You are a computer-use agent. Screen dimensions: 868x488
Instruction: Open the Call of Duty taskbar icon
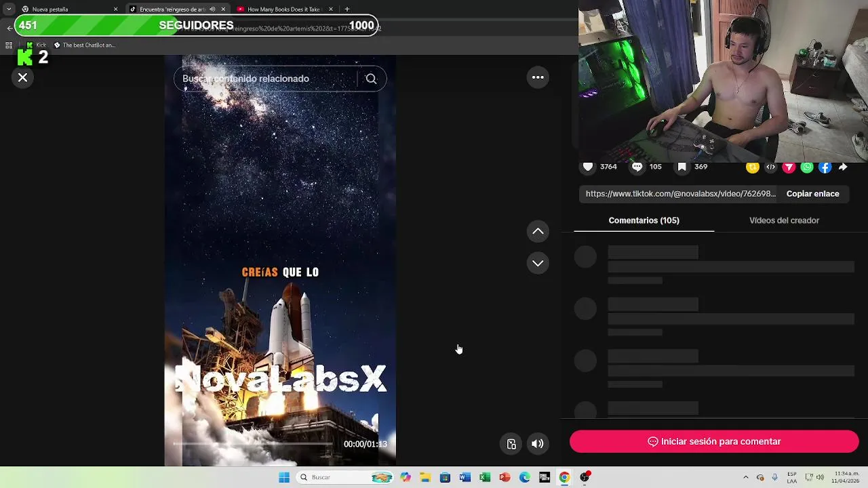pyautogui.click(x=545, y=477)
